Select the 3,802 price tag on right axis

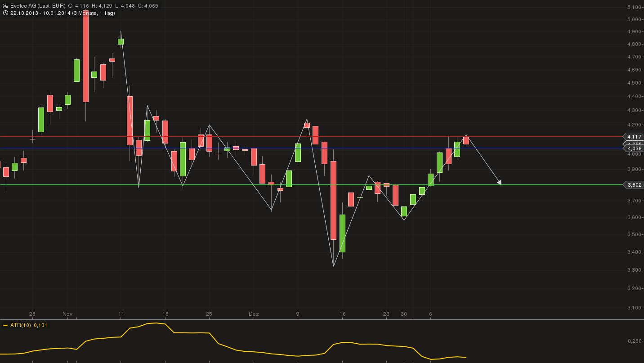point(634,185)
